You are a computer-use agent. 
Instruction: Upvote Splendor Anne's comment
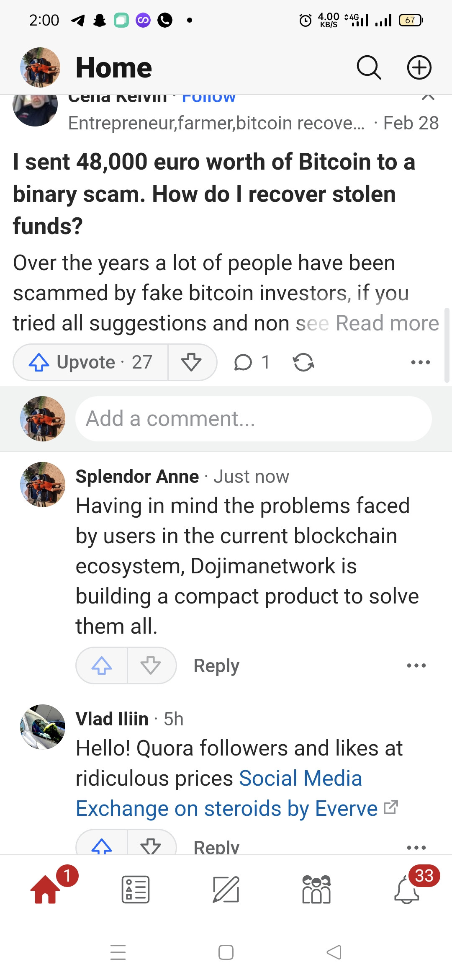[x=102, y=665]
